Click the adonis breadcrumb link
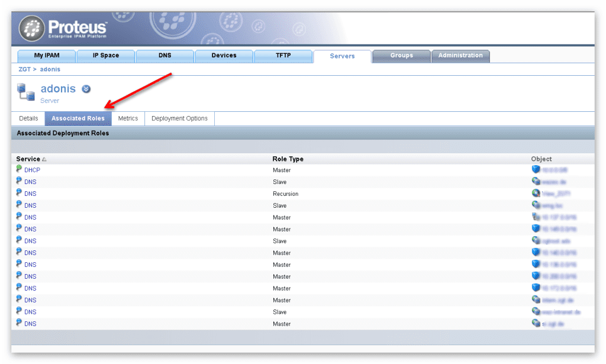Viewport: 606px width, 364px height. 50,69
